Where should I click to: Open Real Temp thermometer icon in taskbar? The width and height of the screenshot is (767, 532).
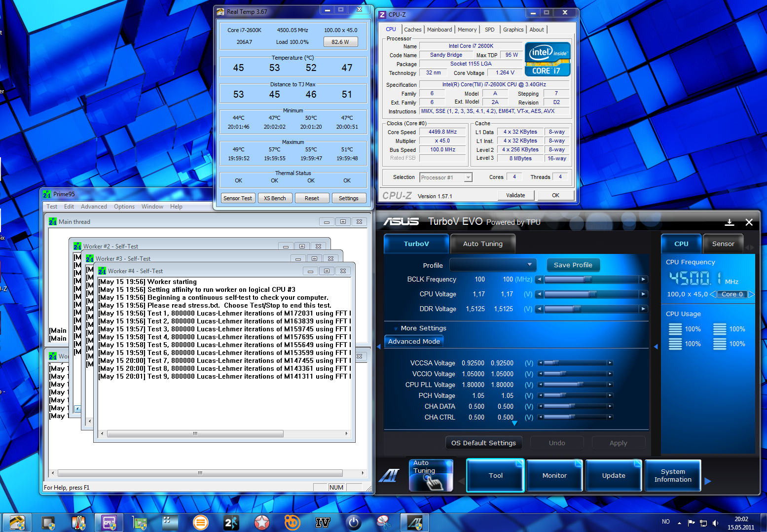78,523
